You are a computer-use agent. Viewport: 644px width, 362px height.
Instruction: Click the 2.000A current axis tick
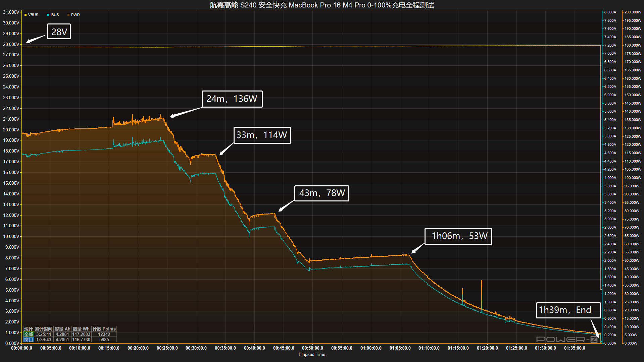[x=610, y=260]
